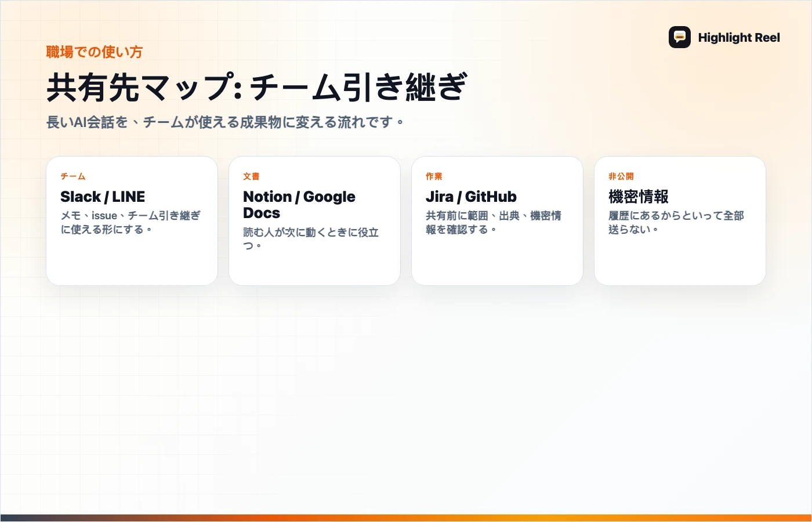This screenshot has width=812, height=522.
Task: Click the subtitle starting with 長いAI会話を
Action: pos(225,122)
